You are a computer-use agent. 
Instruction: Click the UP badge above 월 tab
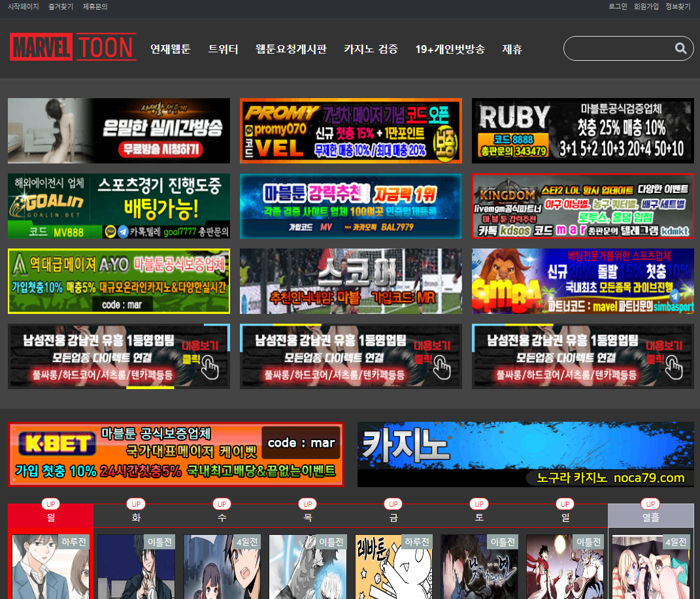click(51, 504)
